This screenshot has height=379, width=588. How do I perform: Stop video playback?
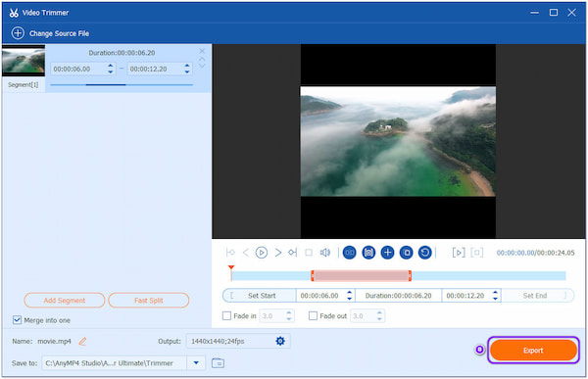[309, 253]
